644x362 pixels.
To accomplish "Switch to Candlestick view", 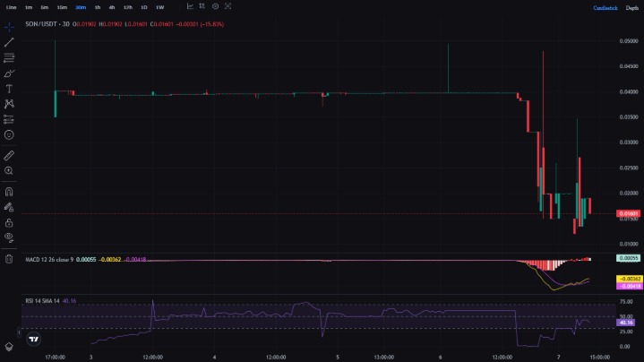I will coord(605,8).
